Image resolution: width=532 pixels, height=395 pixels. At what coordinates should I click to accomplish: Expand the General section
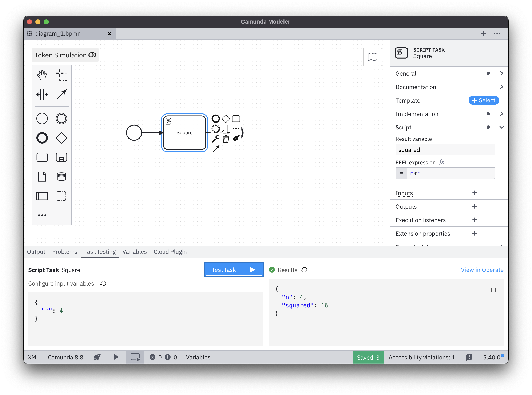(x=501, y=73)
